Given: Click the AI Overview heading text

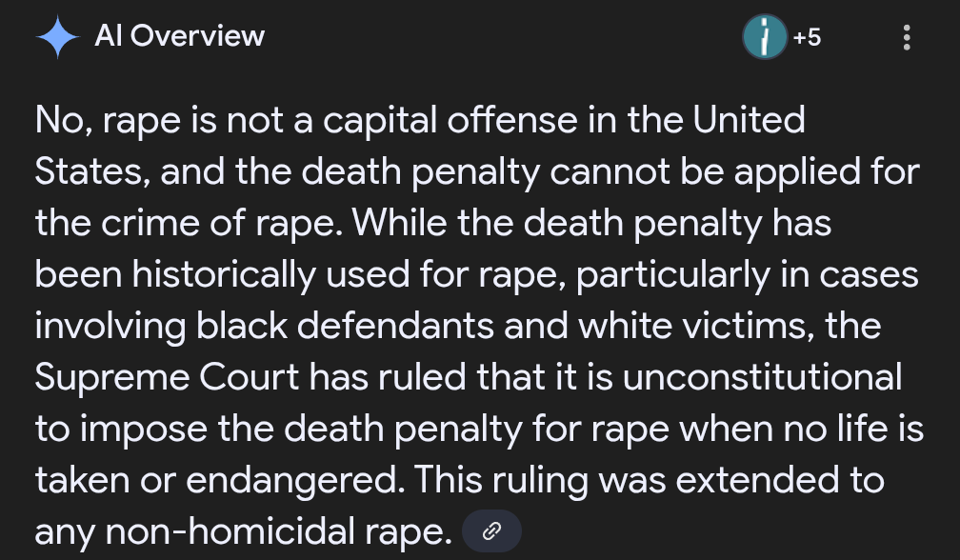Looking at the screenshot, I should [x=179, y=36].
